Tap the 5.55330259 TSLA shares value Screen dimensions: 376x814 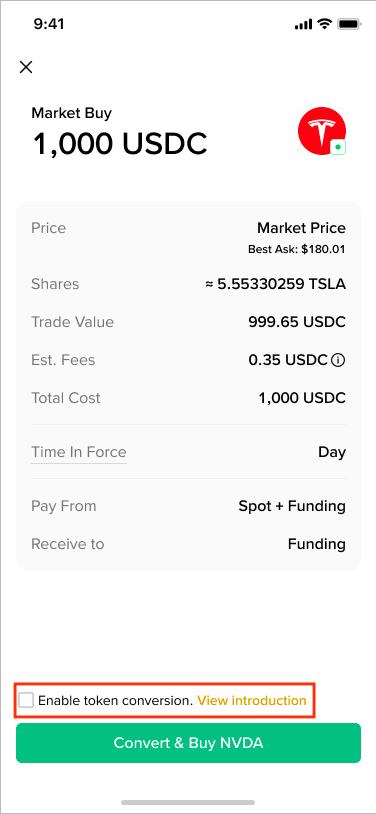[275, 284]
